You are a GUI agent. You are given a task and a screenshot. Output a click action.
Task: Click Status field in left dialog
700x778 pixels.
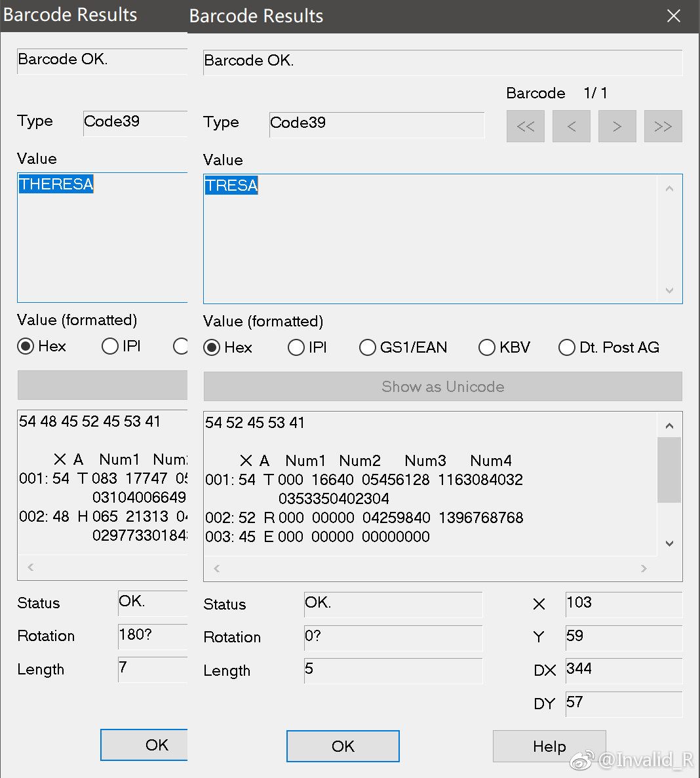(x=153, y=603)
